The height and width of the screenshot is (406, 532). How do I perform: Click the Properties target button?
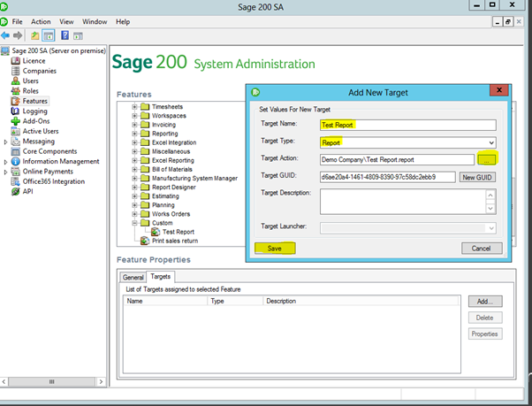click(x=485, y=334)
